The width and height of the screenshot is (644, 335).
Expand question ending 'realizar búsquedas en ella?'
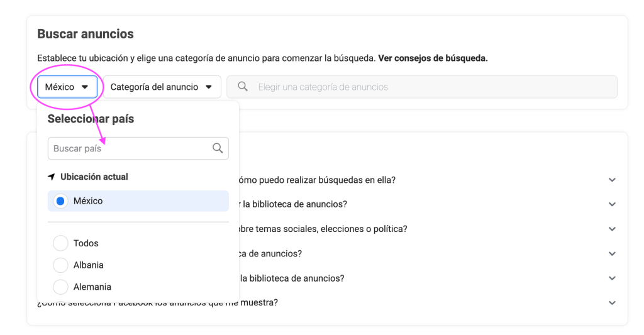pos(612,180)
